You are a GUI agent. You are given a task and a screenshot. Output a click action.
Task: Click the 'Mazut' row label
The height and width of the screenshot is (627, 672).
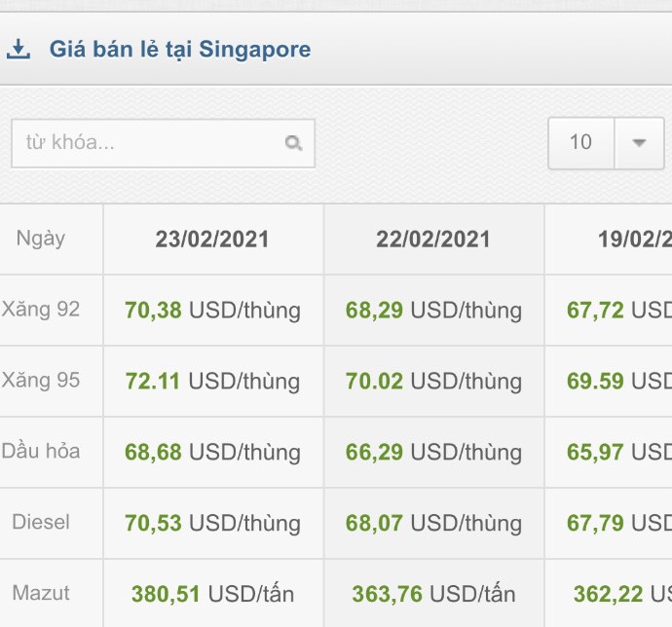[41, 593]
